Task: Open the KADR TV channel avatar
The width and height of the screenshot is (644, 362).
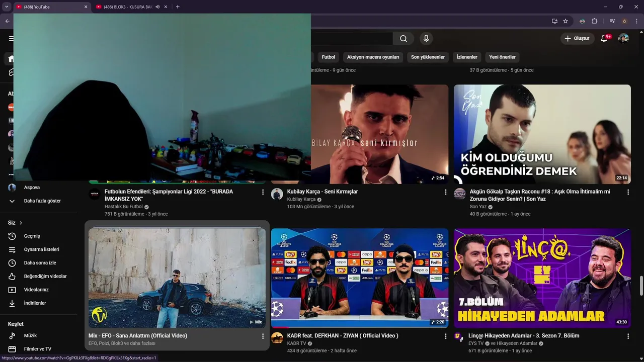Action: pyautogui.click(x=277, y=338)
